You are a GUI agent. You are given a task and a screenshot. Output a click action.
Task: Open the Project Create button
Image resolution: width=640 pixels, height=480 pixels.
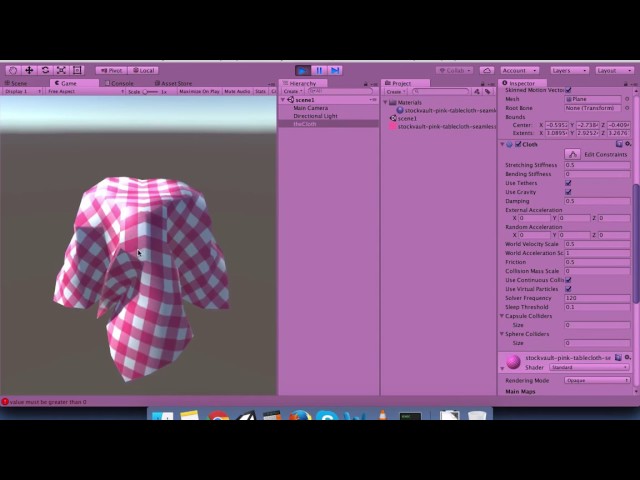point(396,91)
